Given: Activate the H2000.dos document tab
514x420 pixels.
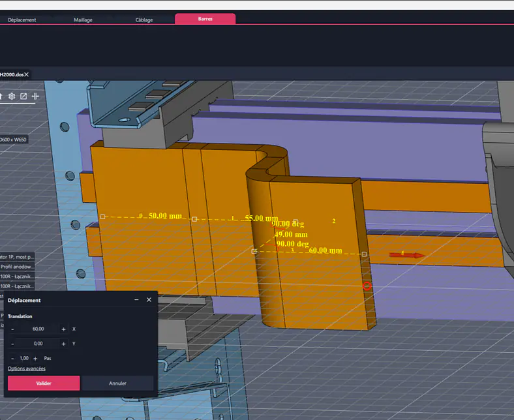Looking at the screenshot, I should click(x=12, y=74).
